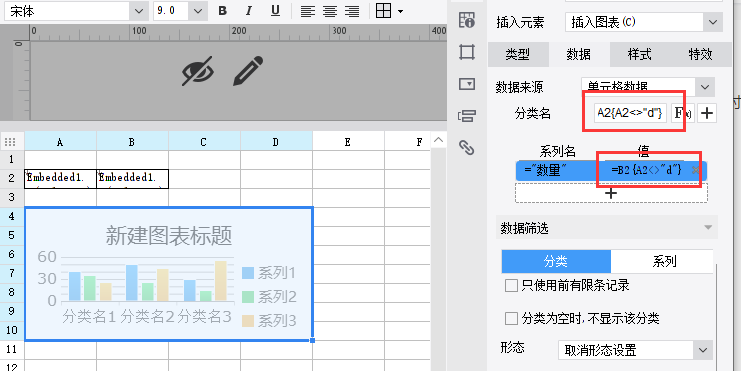Screen dimensions: 741x371
Task: Click the 分类名 formula input field
Action: tap(630, 113)
